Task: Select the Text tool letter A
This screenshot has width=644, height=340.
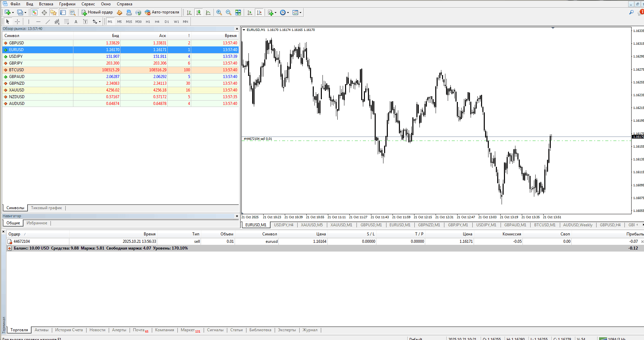Action: [x=76, y=22]
